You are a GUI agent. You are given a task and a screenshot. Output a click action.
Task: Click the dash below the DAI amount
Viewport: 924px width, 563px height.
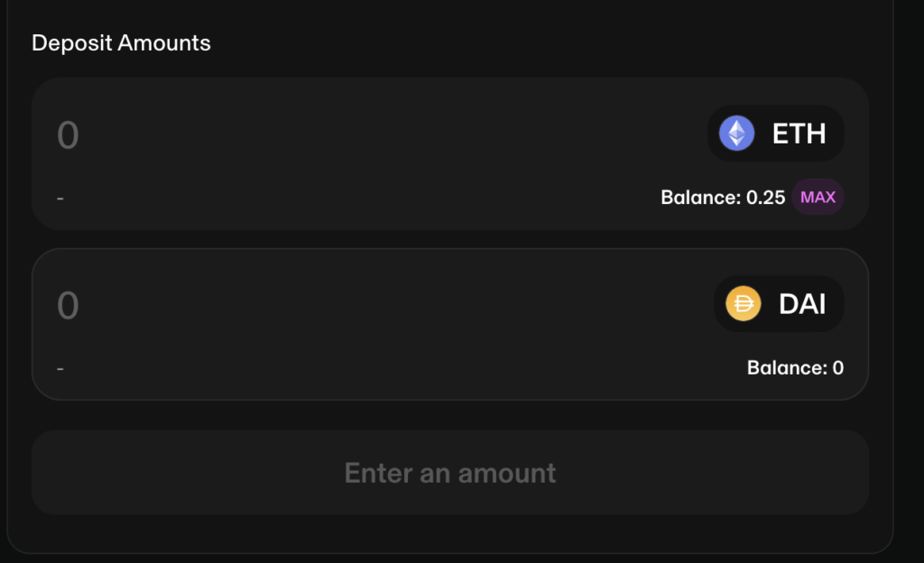point(60,369)
